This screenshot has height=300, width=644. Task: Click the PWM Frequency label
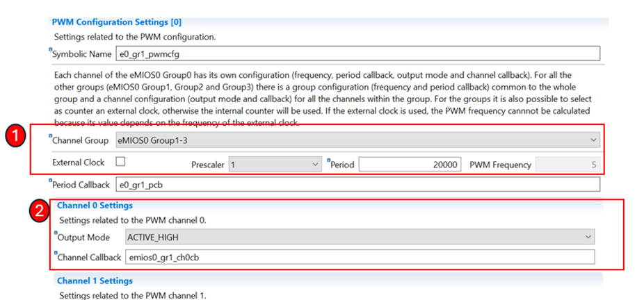(500, 165)
